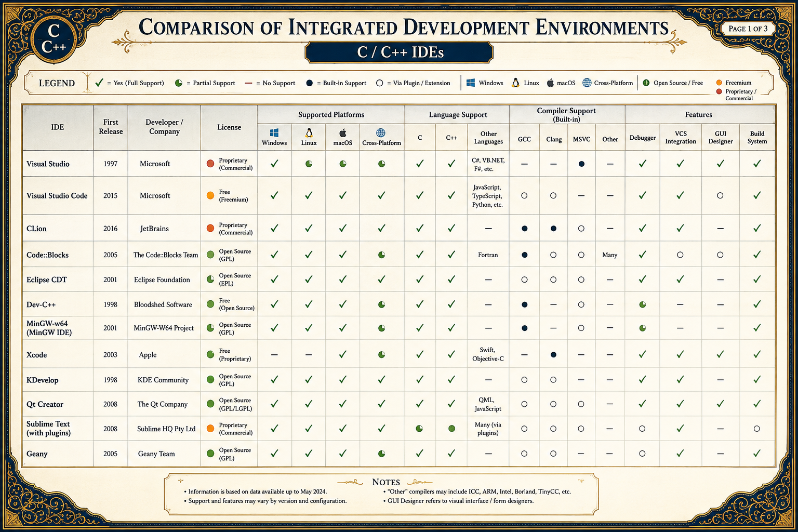This screenshot has height=532, width=798.
Task: Click Visual Studio Code's orange license dot
Action: click(x=210, y=196)
